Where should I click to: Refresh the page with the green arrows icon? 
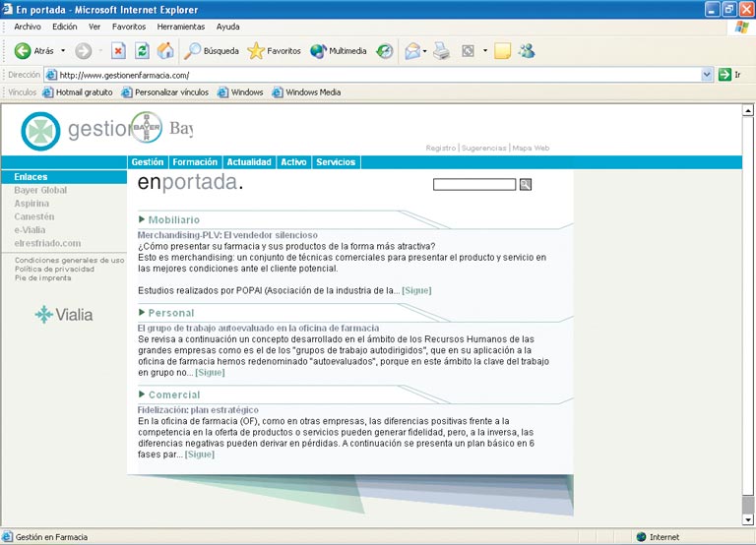(x=142, y=50)
